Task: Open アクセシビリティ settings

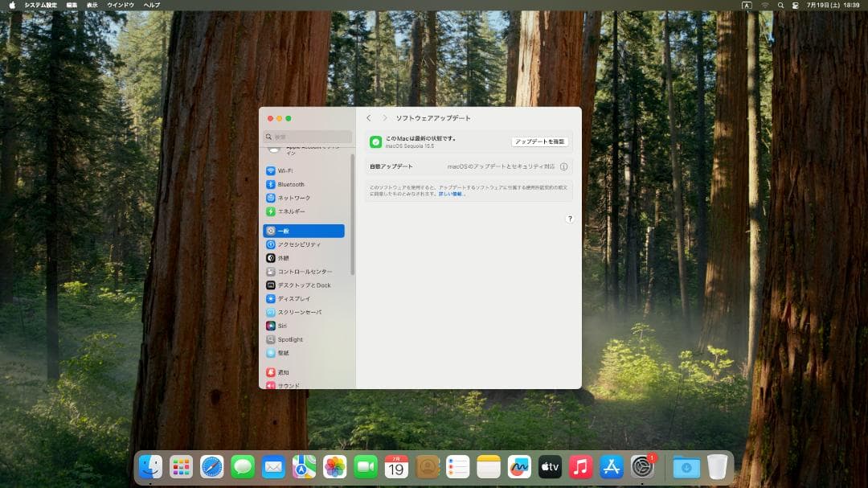Action: pyautogui.click(x=297, y=244)
